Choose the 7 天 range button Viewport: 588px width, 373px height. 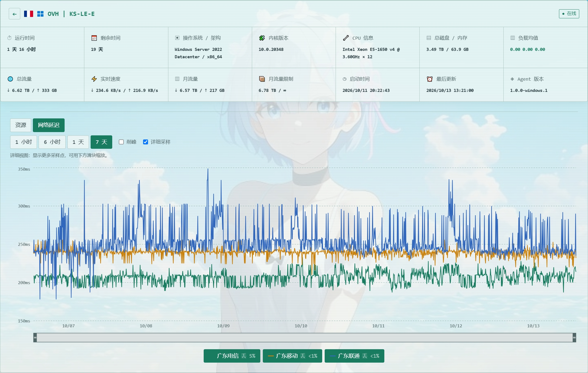[101, 142]
